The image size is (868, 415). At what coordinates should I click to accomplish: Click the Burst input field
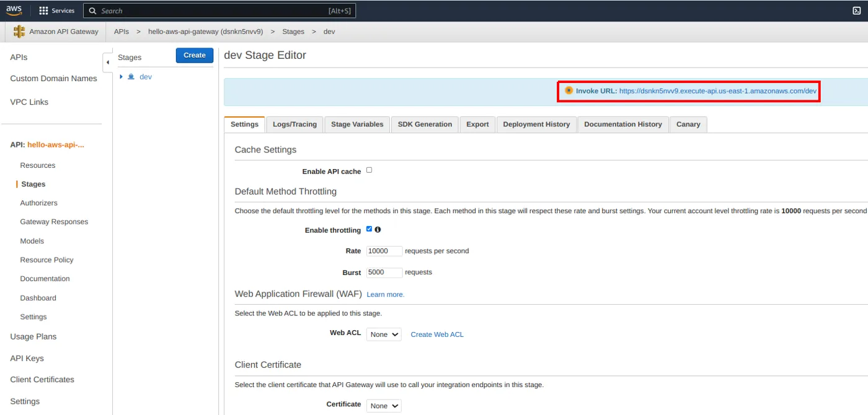coord(384,272)
